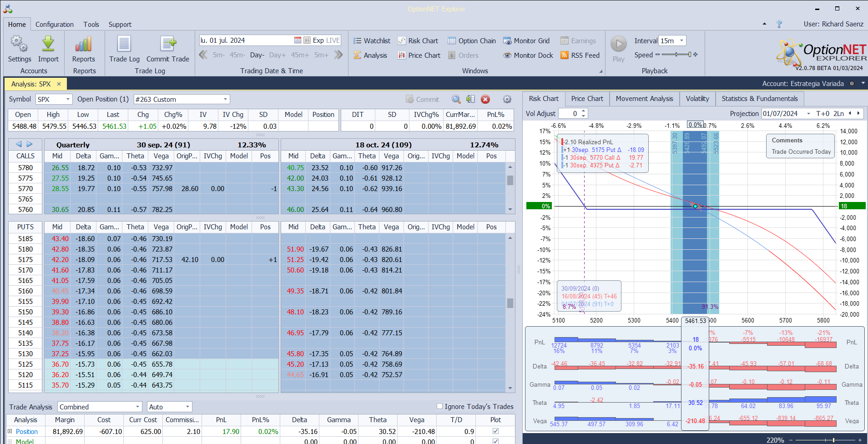Open Risk Chart from the Windows ribbon group

coord(418,41)
